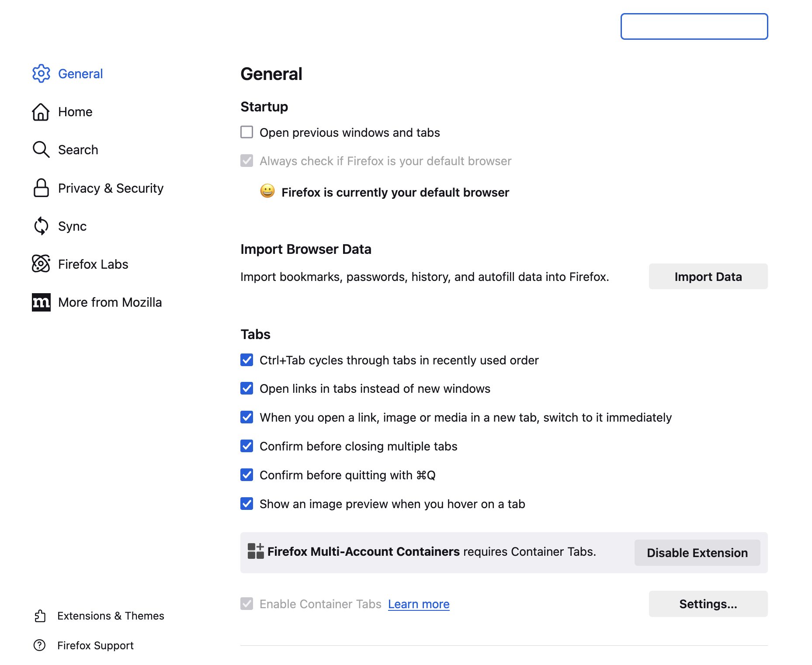Image resolution: width=812 pixels, height=665 pixels.
Task: Enable Open previous windows and tabs
Action: [x=247, y=132]
